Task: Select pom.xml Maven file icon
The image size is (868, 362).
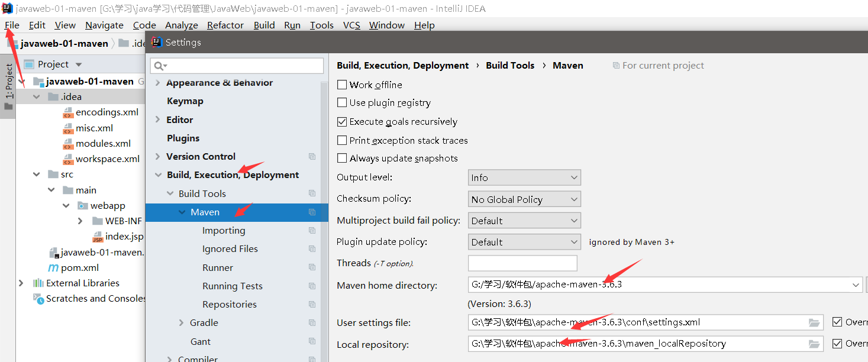Action: (53, 267)
